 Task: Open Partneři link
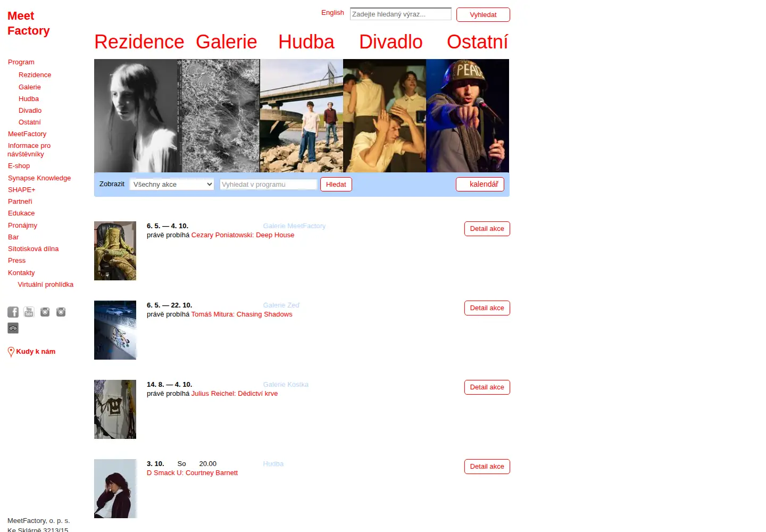click(20, 202)
